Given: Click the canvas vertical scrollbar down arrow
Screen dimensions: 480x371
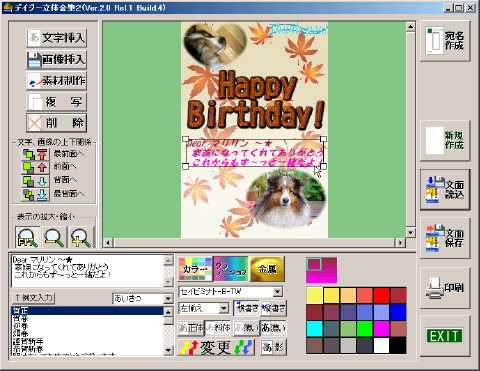Looking at the screenshot, I should [x=411, y=233].
